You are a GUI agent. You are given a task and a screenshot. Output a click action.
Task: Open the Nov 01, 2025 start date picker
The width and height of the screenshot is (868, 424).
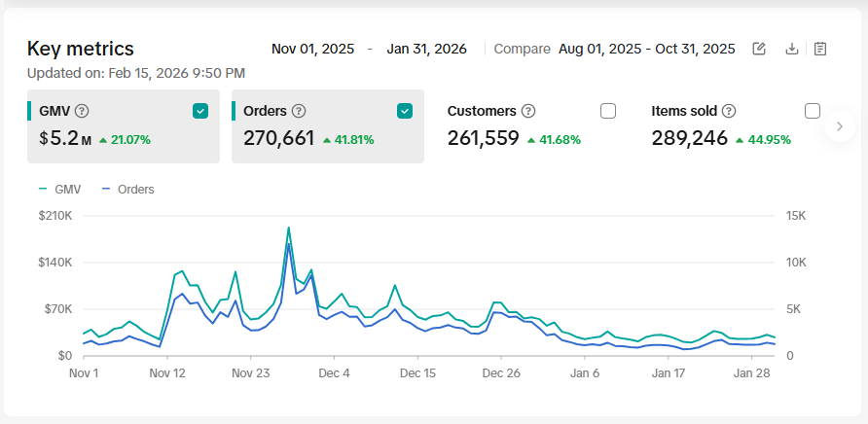click(310, 49)
